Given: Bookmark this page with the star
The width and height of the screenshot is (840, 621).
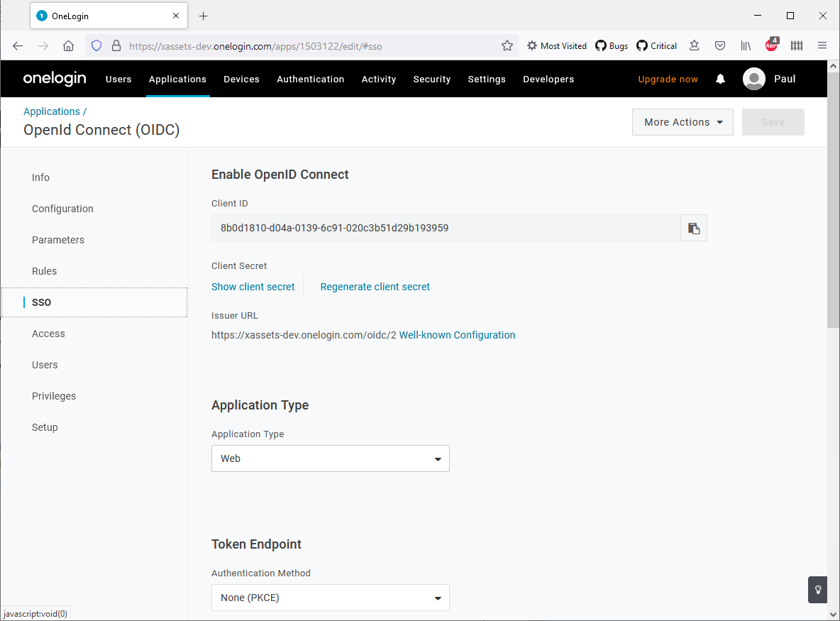Looking at the screenshot, I should (507, 45).
